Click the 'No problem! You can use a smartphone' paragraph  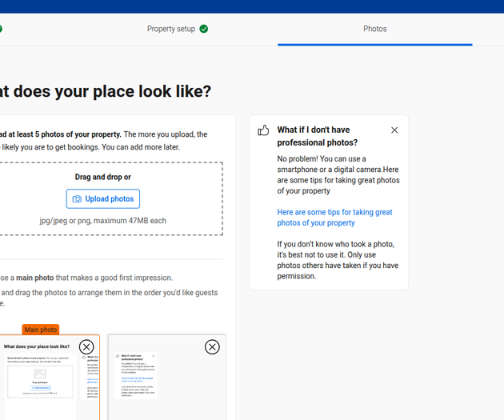(338, 175)
